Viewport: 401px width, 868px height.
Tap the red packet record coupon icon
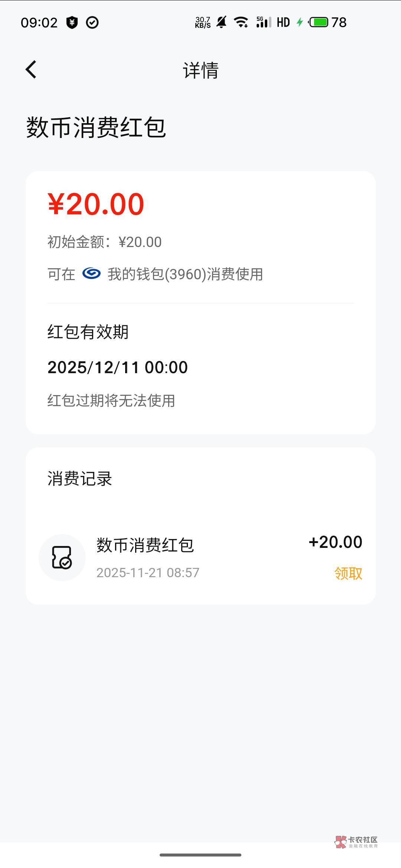(x=62, y=557)
